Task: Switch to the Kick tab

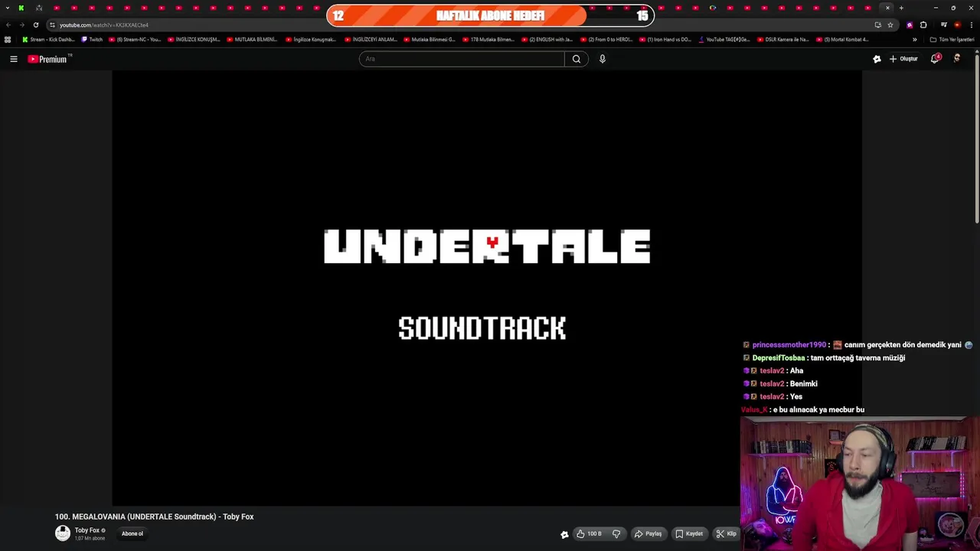Action: click(x=21, y=8)
